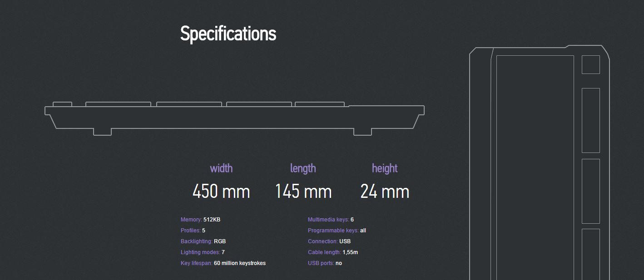Click the 145 mm length value

(x=303, y=192)
